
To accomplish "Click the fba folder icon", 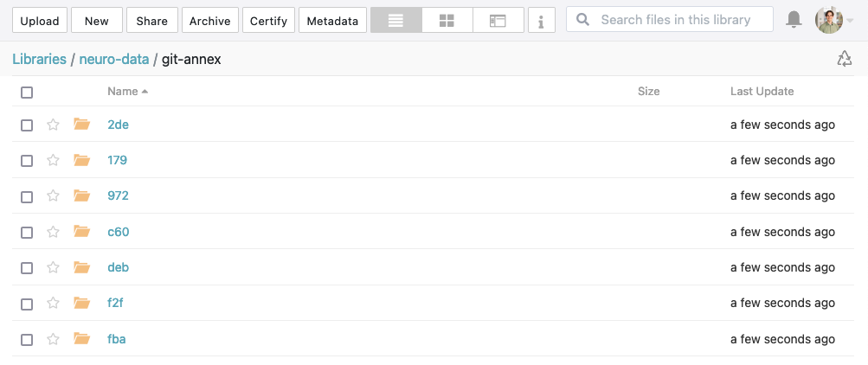I will pyautogui.click(x=82, y=339).
